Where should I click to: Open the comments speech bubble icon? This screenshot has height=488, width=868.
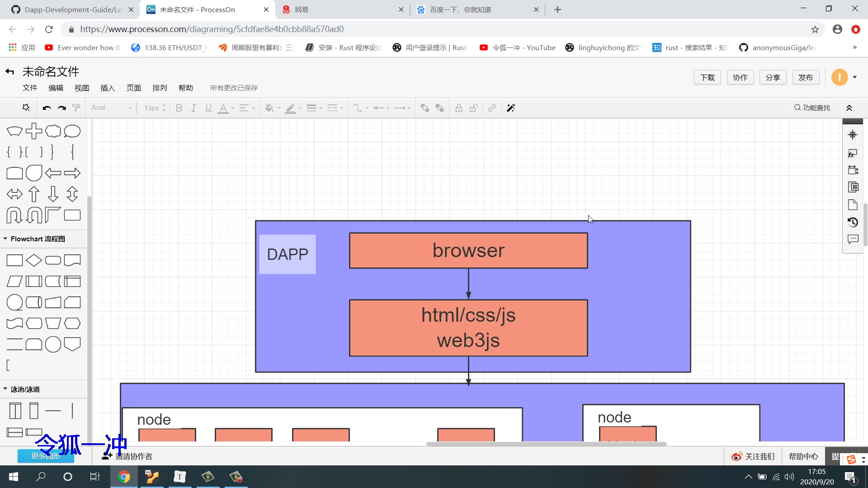point(853,239)
